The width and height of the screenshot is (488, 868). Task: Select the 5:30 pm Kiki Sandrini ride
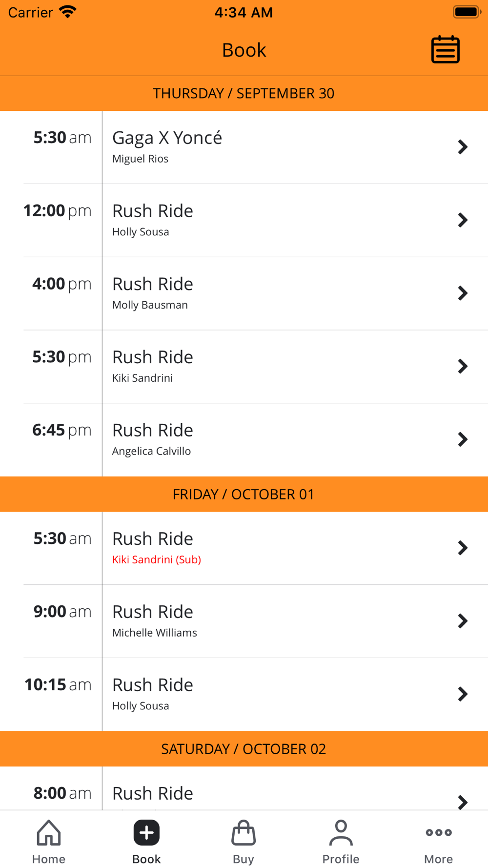[244, 367]
